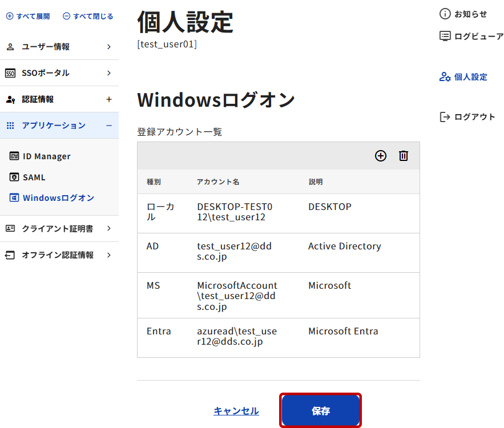Click the trash delete icon

tap(404, 156)
